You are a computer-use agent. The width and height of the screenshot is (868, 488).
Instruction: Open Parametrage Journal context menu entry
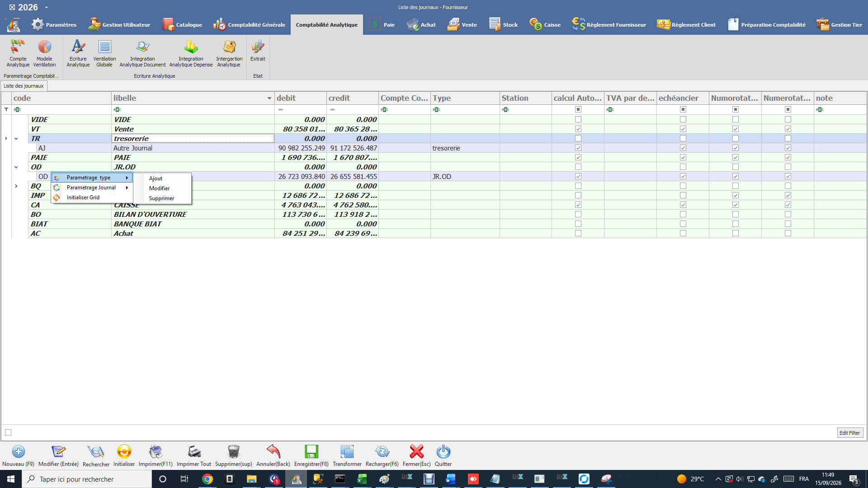click(92, 188)
